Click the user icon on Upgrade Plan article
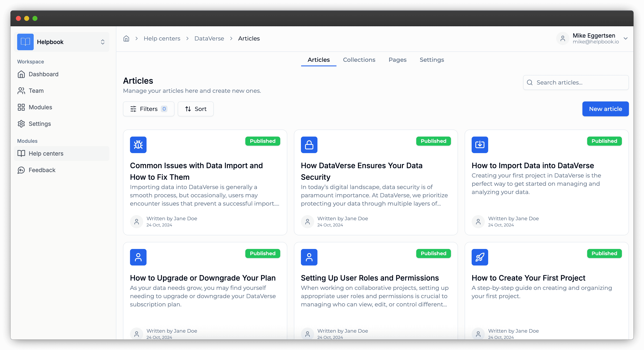 [138, 257]
